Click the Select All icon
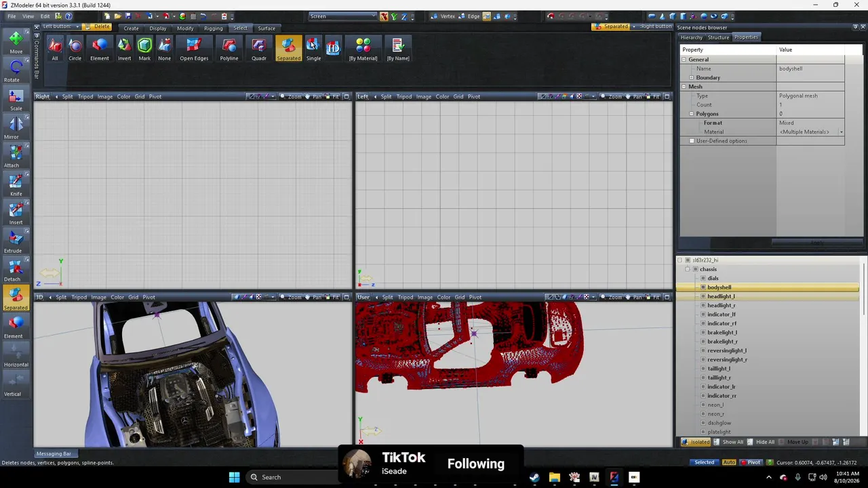Screen dimensions: 868x488 [x=55, y=49]
